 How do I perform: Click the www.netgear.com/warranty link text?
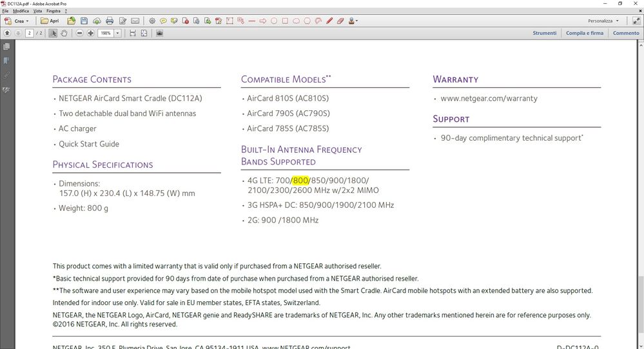coord(489,98)
